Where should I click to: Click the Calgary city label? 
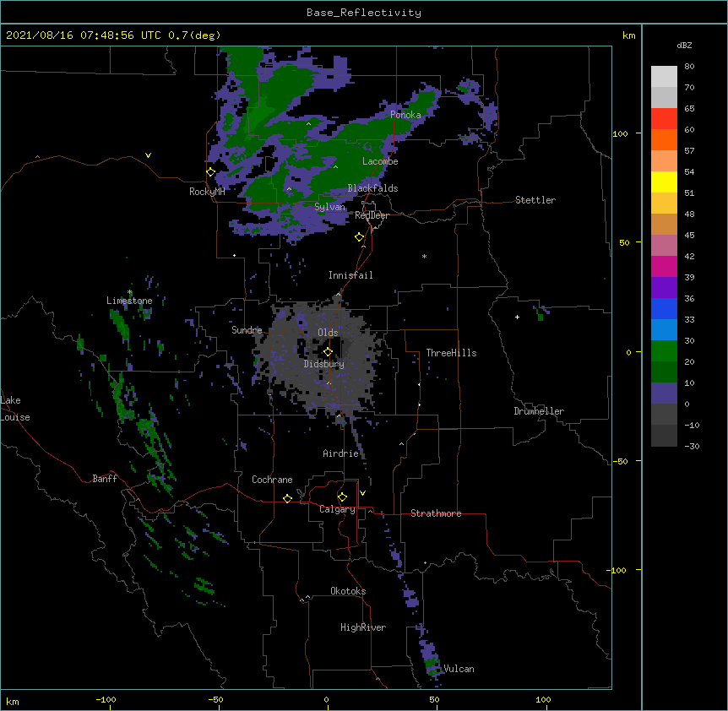tap(337, 509)
